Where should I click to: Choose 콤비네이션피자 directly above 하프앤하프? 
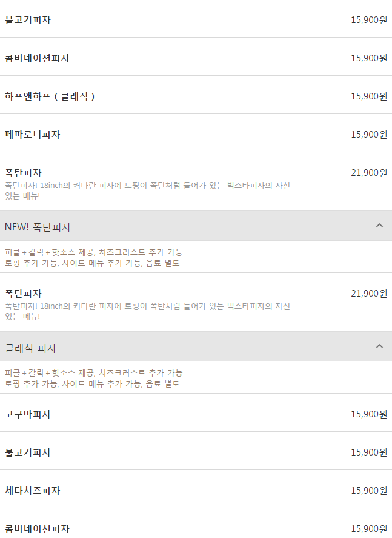point(37,58)
